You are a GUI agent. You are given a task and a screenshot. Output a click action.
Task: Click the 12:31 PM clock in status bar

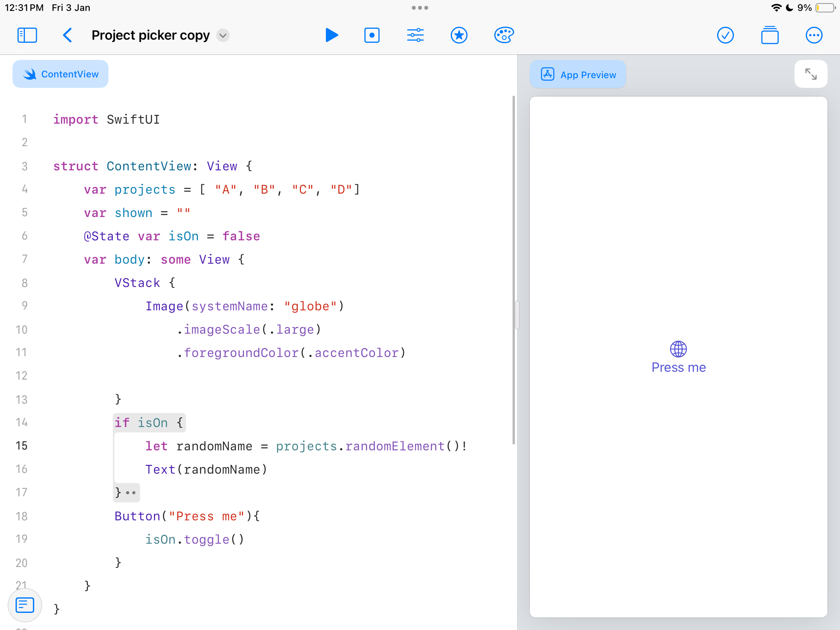tap(24, 8)
